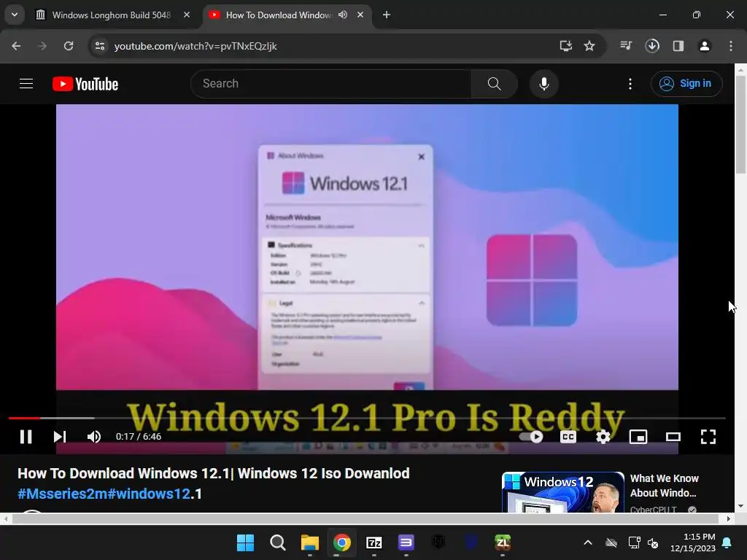The height and width of the screenshot is (560, 747).
Task: Focus the YouTube Search field
Action: point(331,84)
